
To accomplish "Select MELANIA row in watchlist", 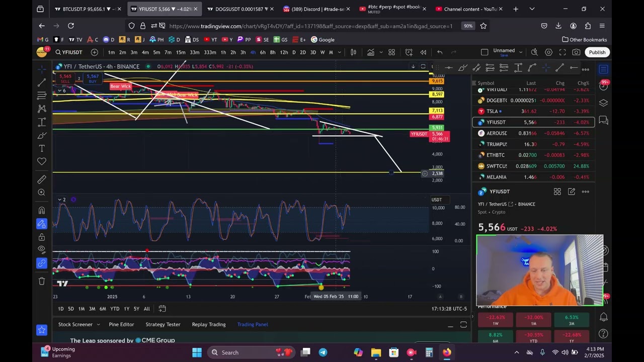I will click(x=533, y=177).
